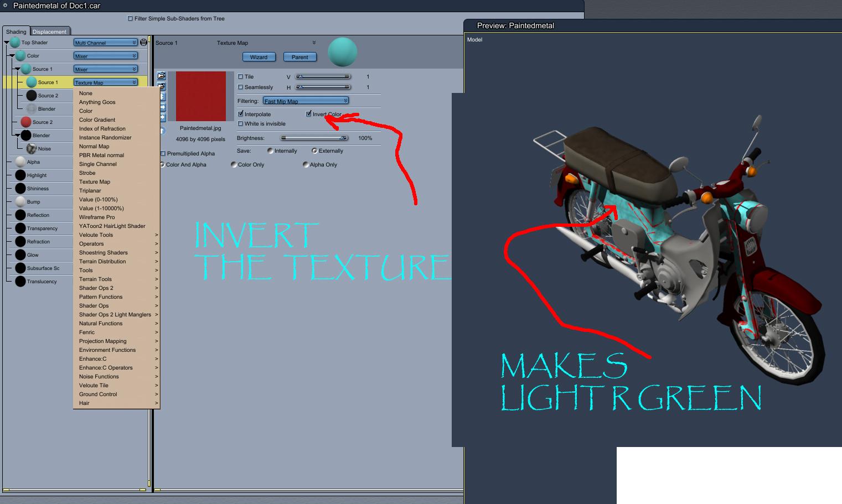Viewport: 842px width, 504px height.
Task: Click the Reflection channel sphere icon
Action: [20, 215]
